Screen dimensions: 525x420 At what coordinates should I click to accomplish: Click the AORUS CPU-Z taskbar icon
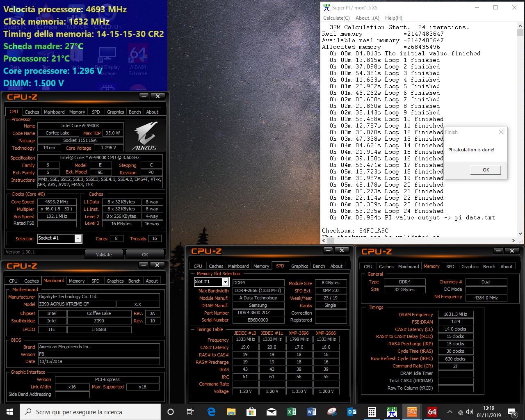coord(412,412)
